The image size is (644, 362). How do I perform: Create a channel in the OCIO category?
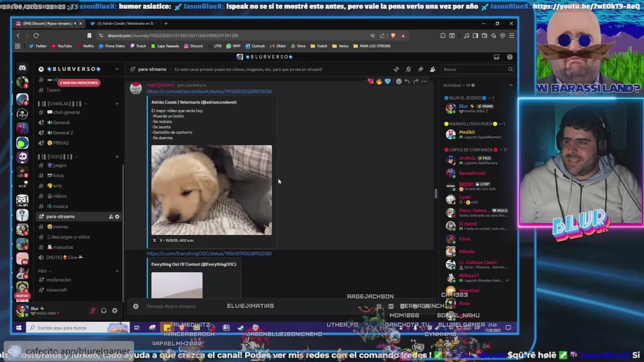(x=117, y=156)
